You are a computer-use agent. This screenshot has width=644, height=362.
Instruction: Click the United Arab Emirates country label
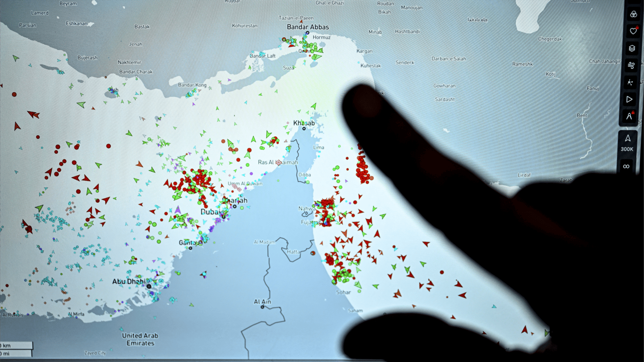tap(140, 339)
